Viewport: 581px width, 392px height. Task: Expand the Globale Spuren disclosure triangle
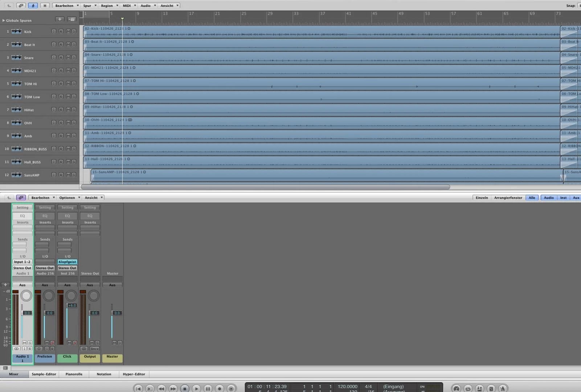pos(4,21)
